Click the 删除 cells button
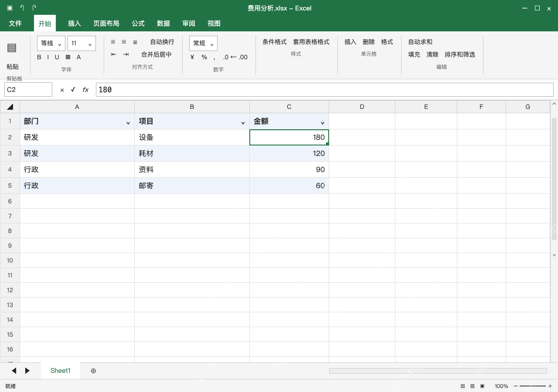The width and height of the screenshot is (558, 392). [369, 42]
